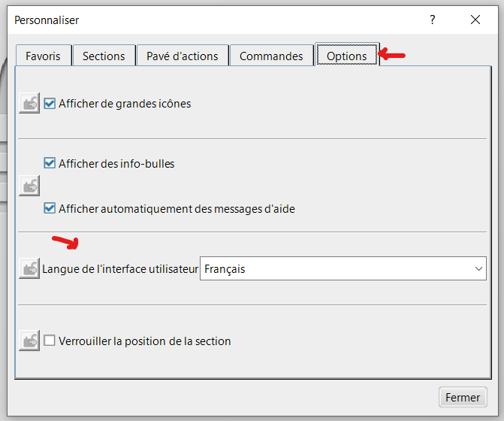Go to the Pavé d'actions tab

click(183, 56)
